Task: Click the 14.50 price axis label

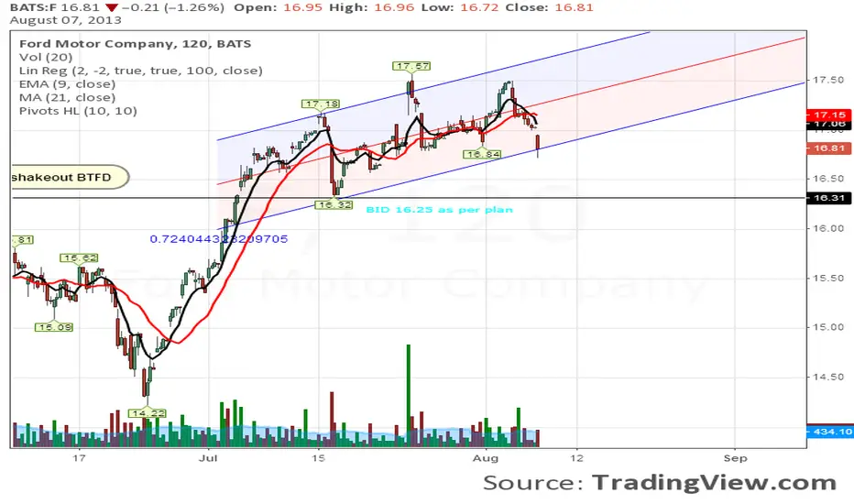Action: tap(828, 377)
